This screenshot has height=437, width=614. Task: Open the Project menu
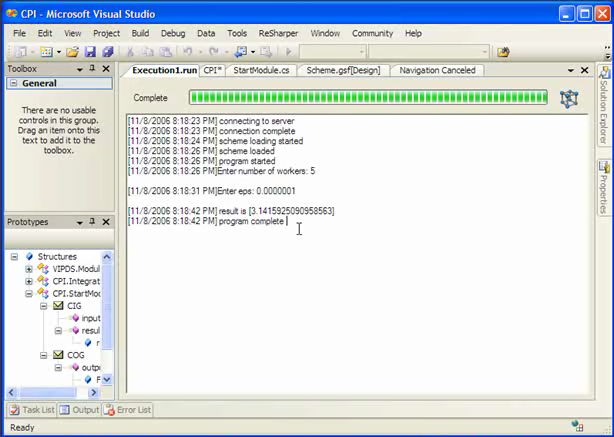click(107, 33)
